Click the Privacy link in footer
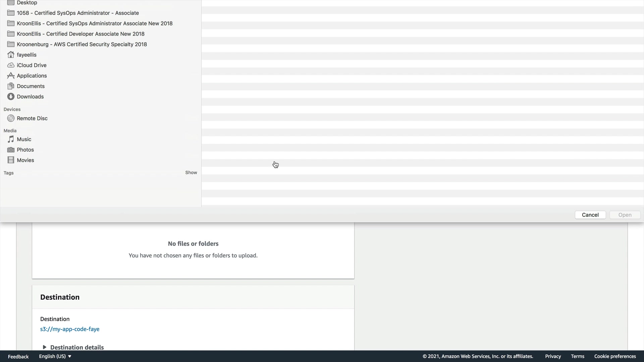 coord(553,356)
